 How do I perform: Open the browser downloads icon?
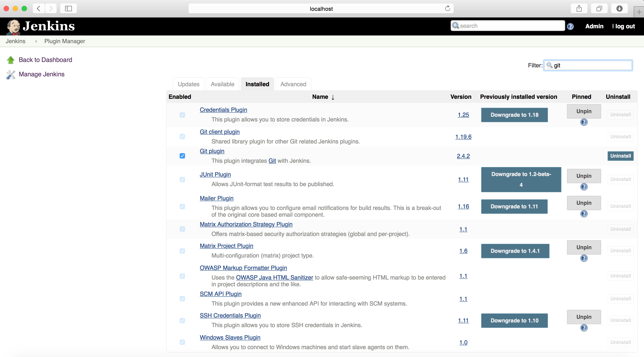[x=619, y=9]
